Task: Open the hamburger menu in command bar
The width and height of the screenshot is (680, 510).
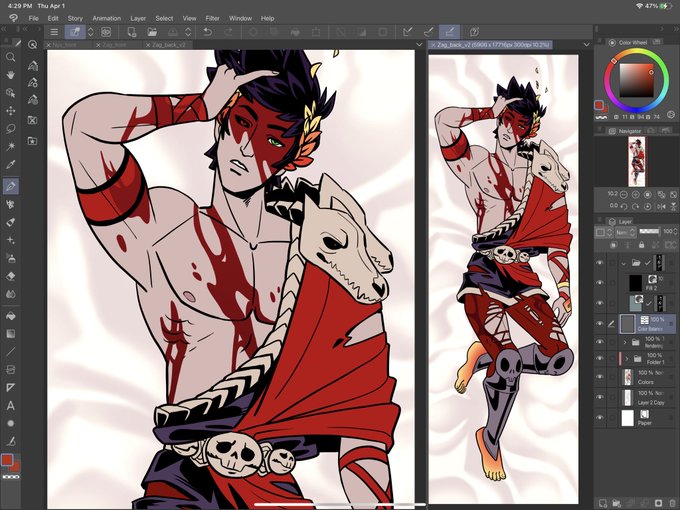Action: pyautogui.click(x=54, y=32)
